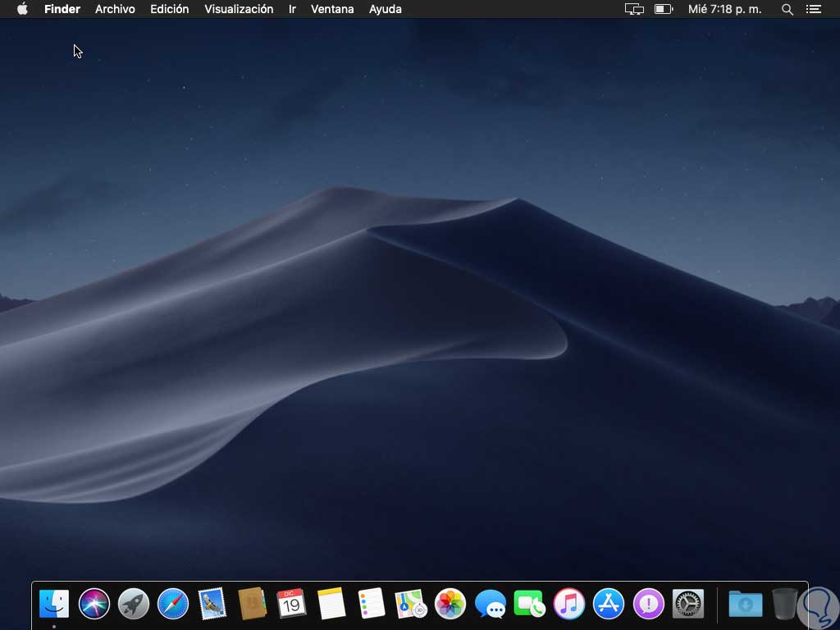Open the Notes app in Dock

[331, 605]
